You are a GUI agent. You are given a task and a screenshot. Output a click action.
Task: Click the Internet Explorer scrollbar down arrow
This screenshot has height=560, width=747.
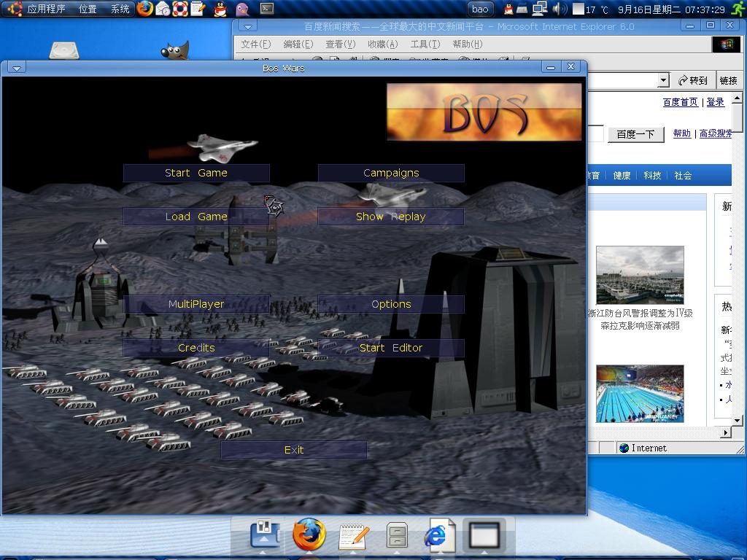coord(737,421)
